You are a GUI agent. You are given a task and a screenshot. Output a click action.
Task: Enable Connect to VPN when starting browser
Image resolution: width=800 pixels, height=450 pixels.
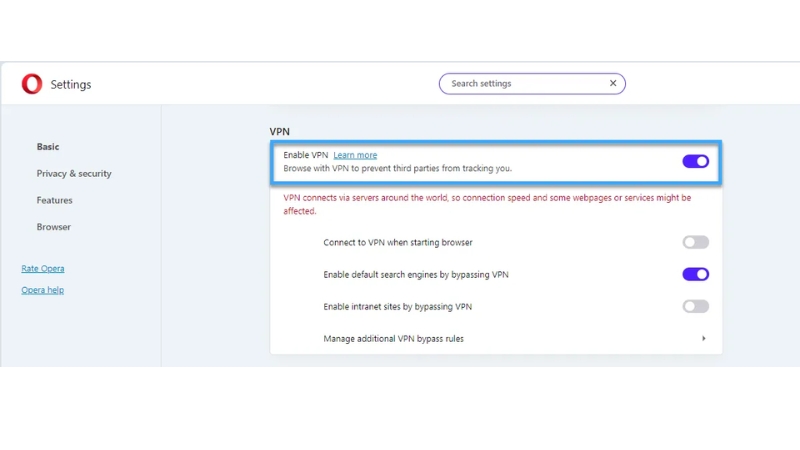coord(695,242)
